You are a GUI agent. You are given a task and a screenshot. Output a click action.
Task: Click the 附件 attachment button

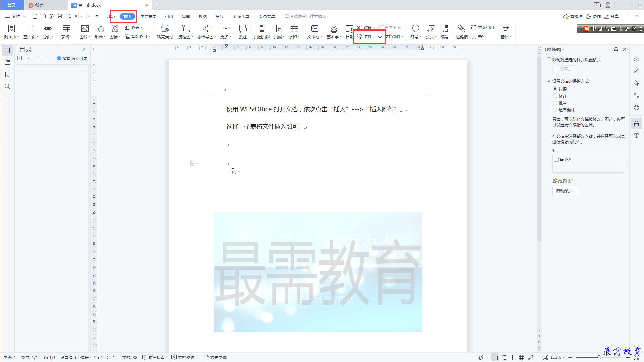point(364,36)
